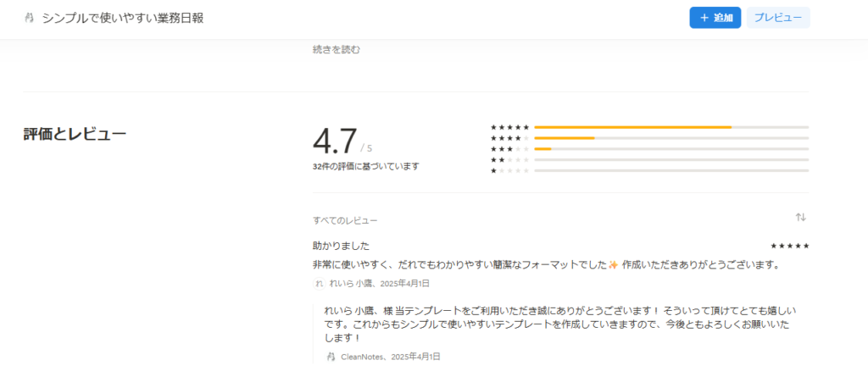Click the すべてのレビュー label

coord(345,221)
